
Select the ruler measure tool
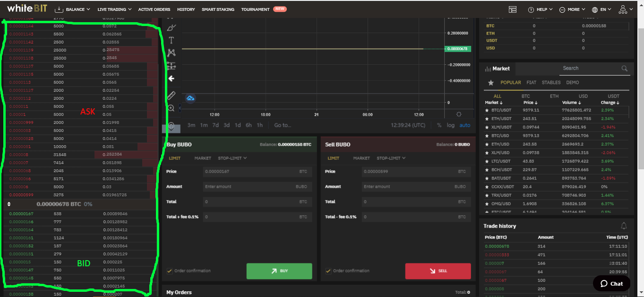172,95
